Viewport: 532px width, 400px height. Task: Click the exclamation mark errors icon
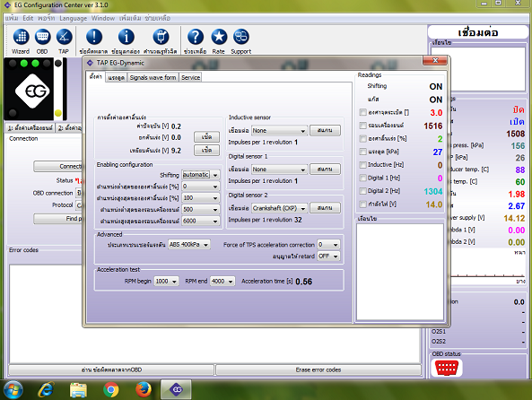pyautogui.click(x=94, y=37)
